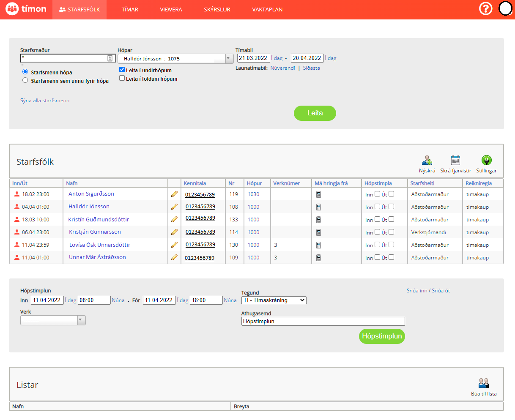Click the Búa til lista icon
The width and height of the screenshot is (515, 420).
click(x=484, y=383)
